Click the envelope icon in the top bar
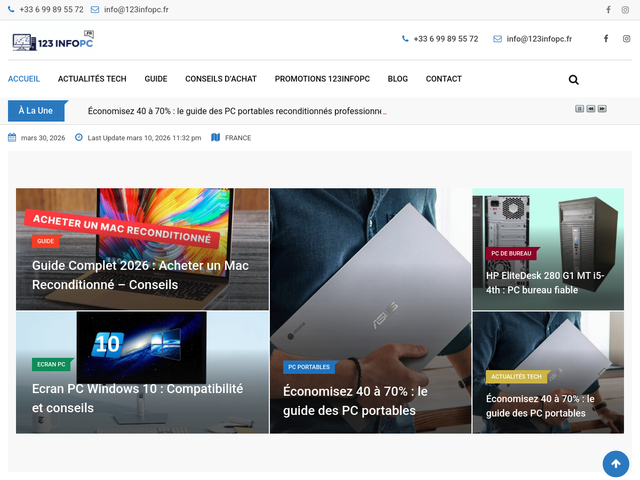Screen dimensions: 640x480 pyautogui.click(x=95, y=9)
